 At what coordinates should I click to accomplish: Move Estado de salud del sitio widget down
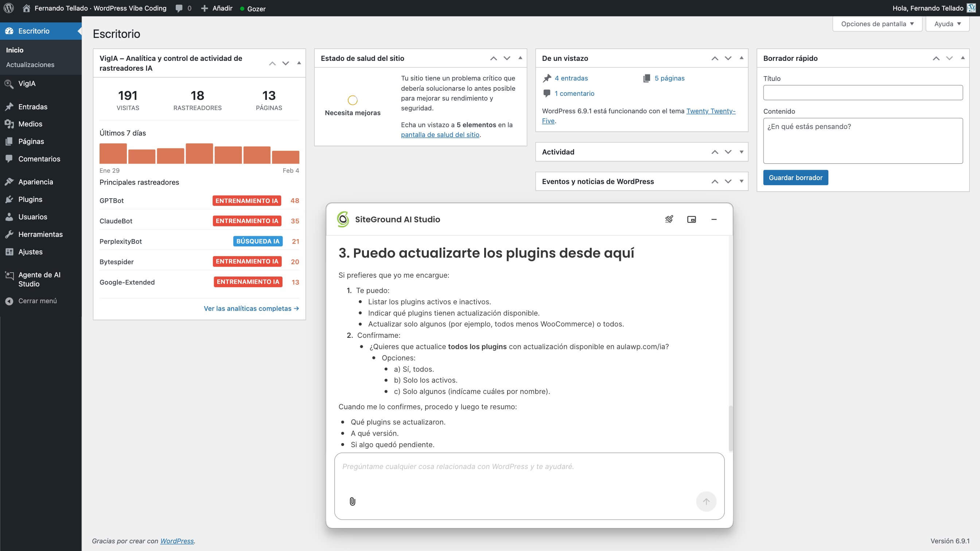pyautogui.click(x=507, y=58)
